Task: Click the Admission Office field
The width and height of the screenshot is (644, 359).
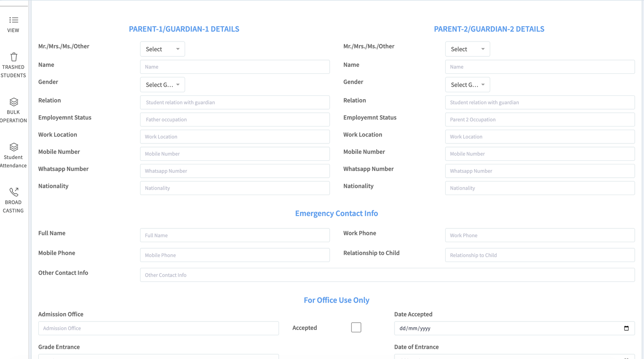Action: [159, 328]
